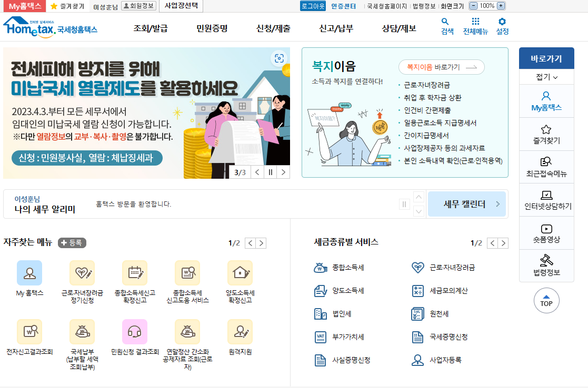Pause the 나의 세무 알리미 ticker
Screen dimensions: 588x388
click(x=404, y=204)
